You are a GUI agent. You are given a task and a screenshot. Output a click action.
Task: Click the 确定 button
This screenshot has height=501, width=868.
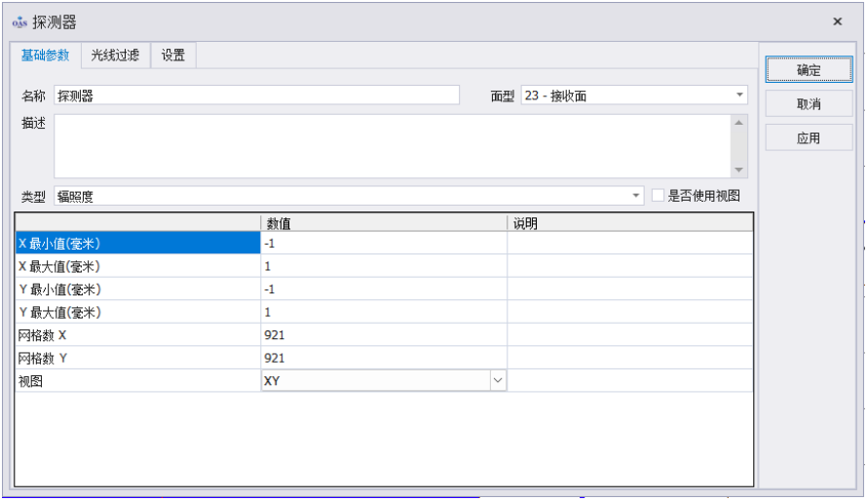tap(809, 70)
